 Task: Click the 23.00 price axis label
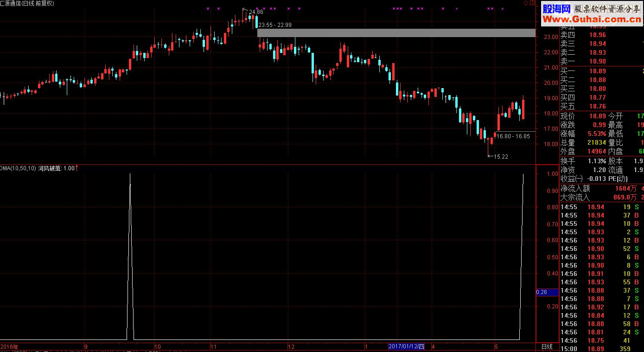551,37
